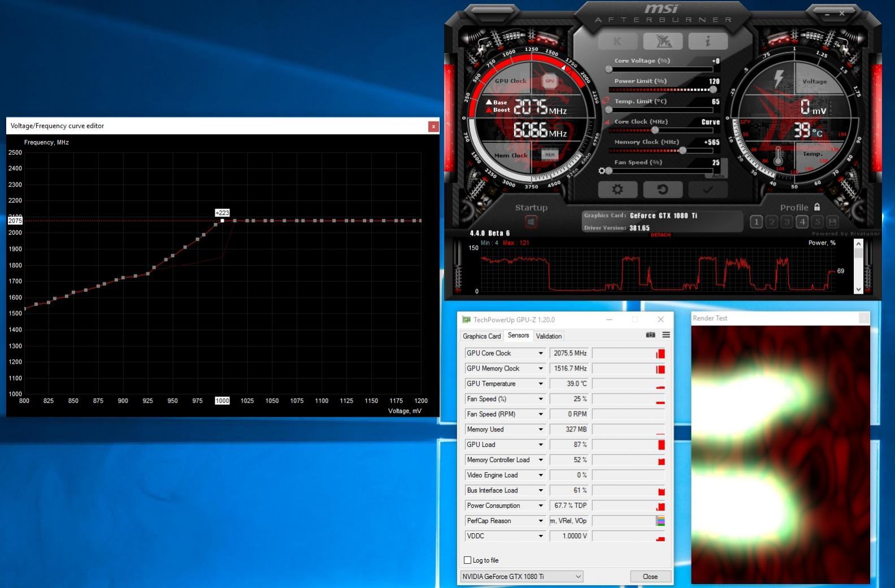895x588 pixels.
Task: Click the 1000 mV label on voltage axis
Action: (222, 400)
